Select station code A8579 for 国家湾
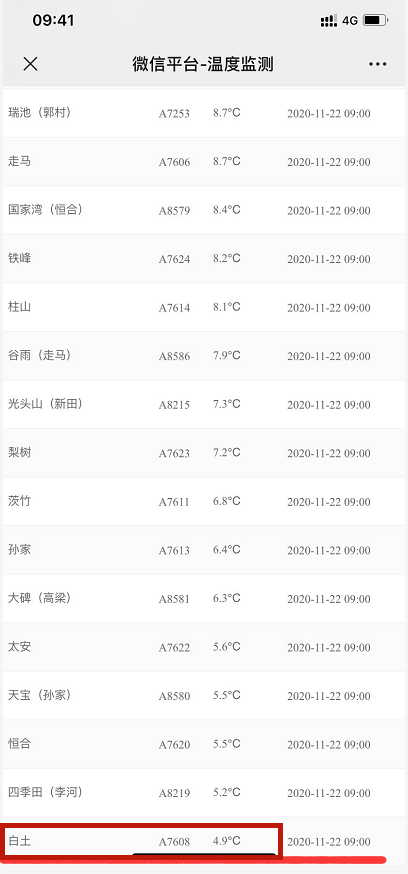408x874 pixels. (x=174, y=211)
